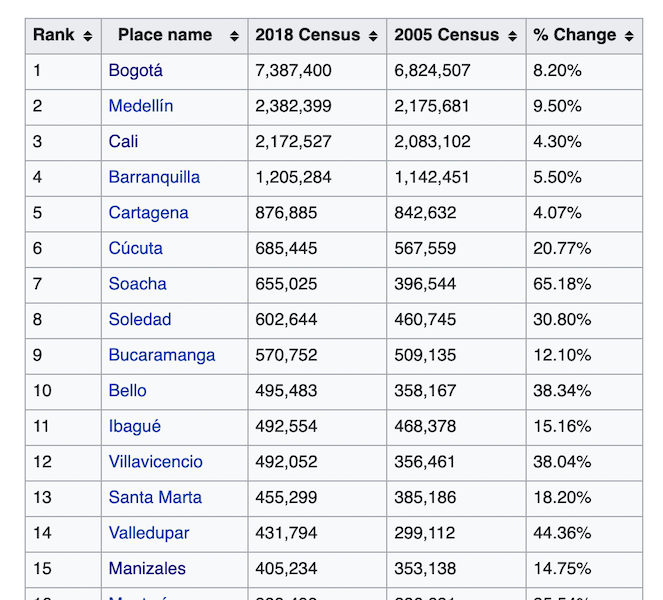Open the Soledad link
The height and width of the screenshot is (600, 663).
(x=140, y=319)
